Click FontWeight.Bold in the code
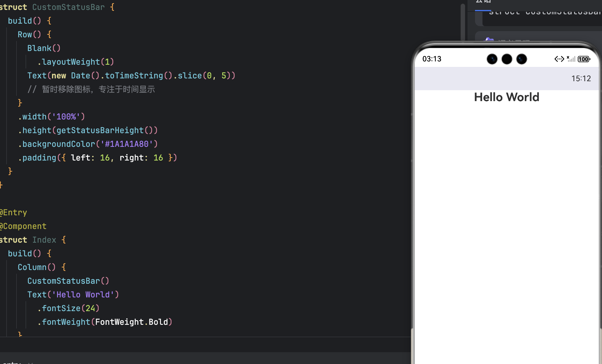This screenshot has height=364, width=602. pos(131,322)
